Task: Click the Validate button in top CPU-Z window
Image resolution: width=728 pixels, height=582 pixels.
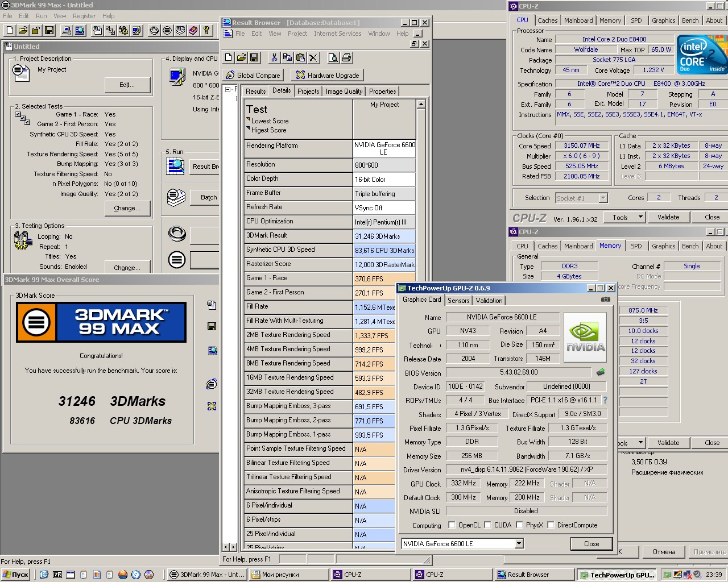Action: 668,217
